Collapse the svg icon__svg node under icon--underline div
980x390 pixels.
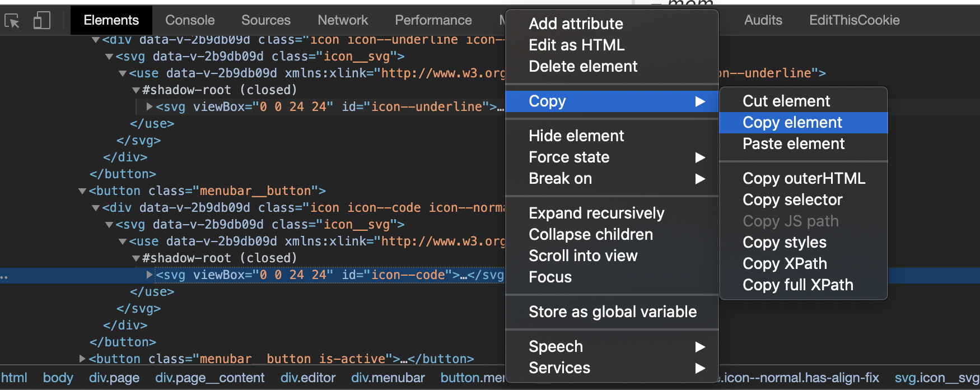coord(109,57)
